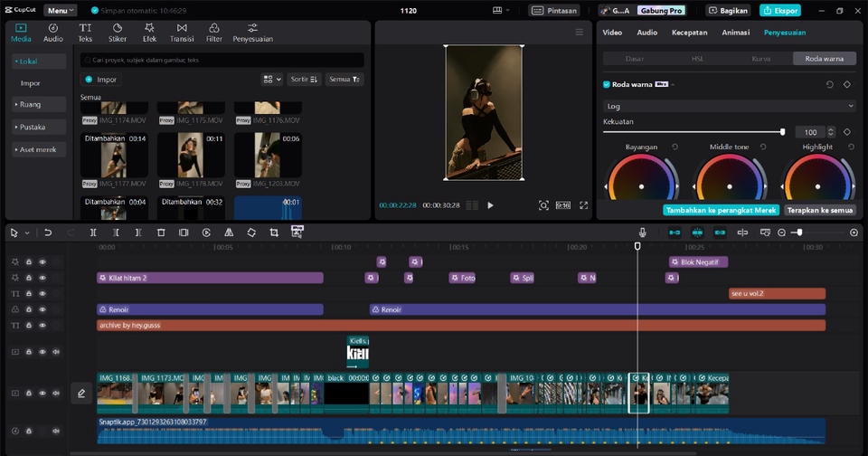Mute the main video track audio
The height and width of the screenshot is (456, 868).
(55, 394)
